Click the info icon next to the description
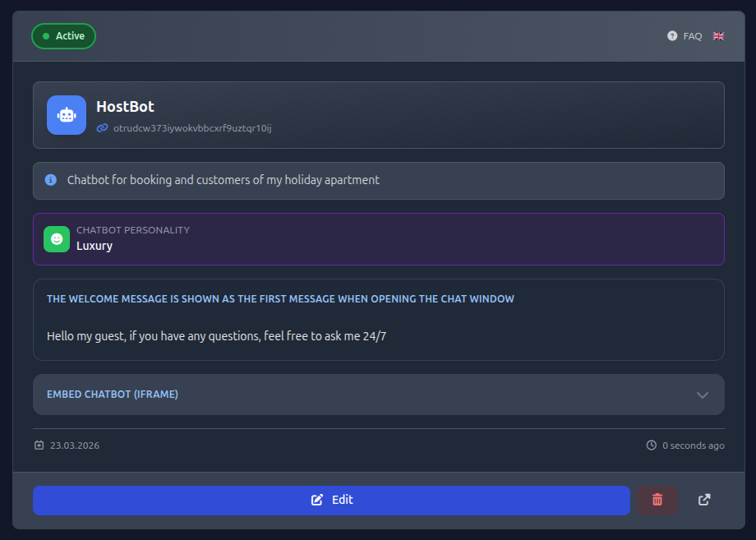This screenshot has width=756, height=540. click(51, 179)
